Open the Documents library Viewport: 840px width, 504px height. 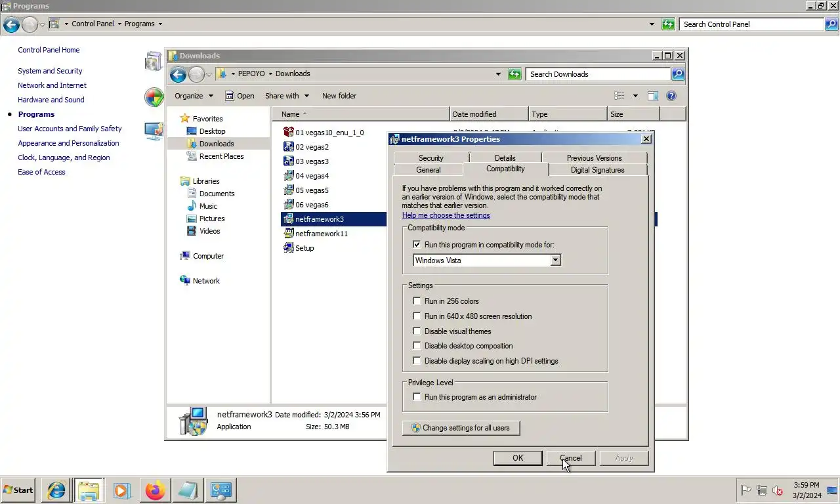[217, 194]
